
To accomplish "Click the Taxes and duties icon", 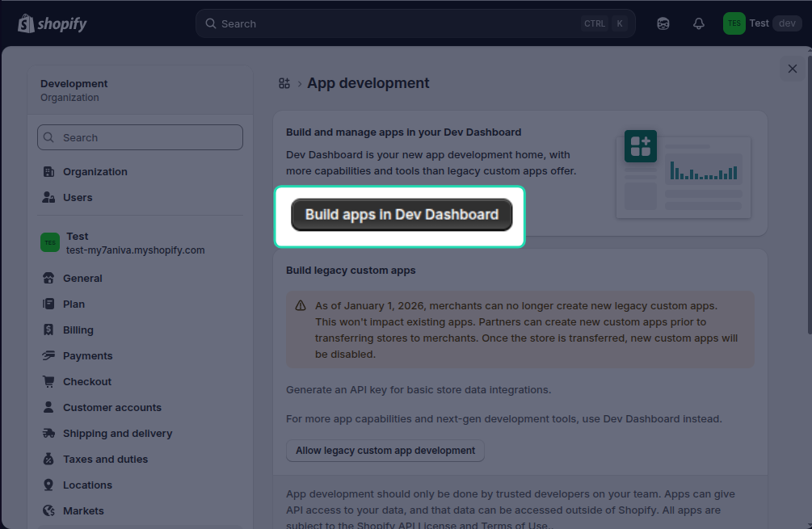I will pos(48,459).
